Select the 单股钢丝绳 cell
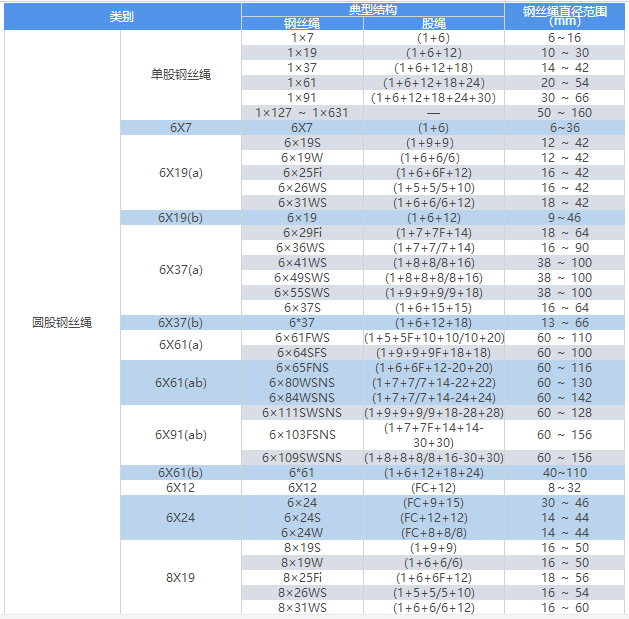 click(x=181, y=75)
